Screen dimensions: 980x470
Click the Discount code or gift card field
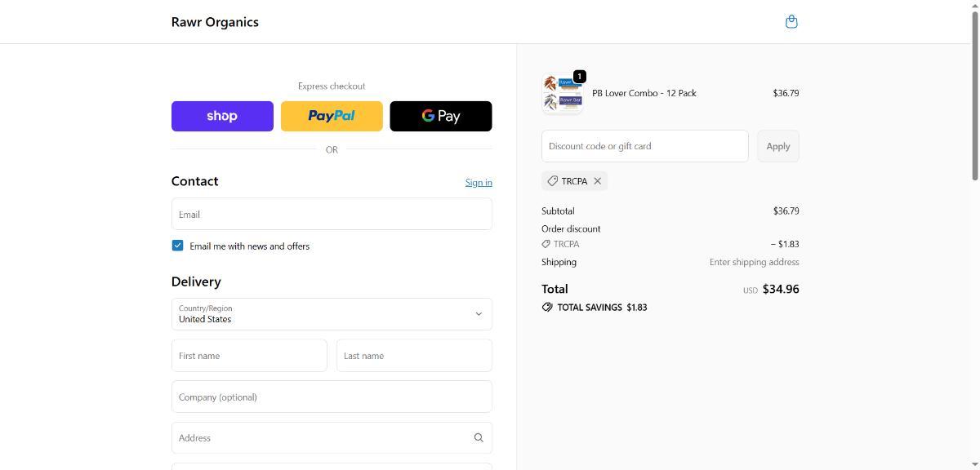pos(644,146)
